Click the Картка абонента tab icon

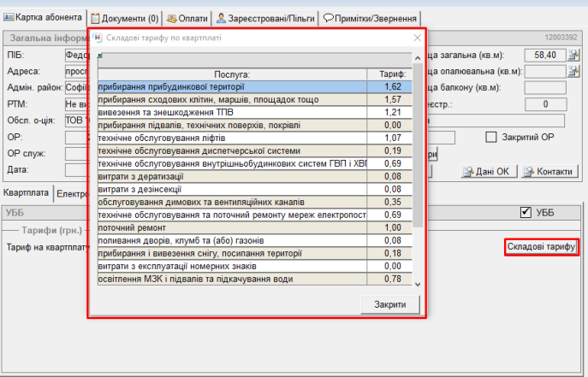point(8,18)
